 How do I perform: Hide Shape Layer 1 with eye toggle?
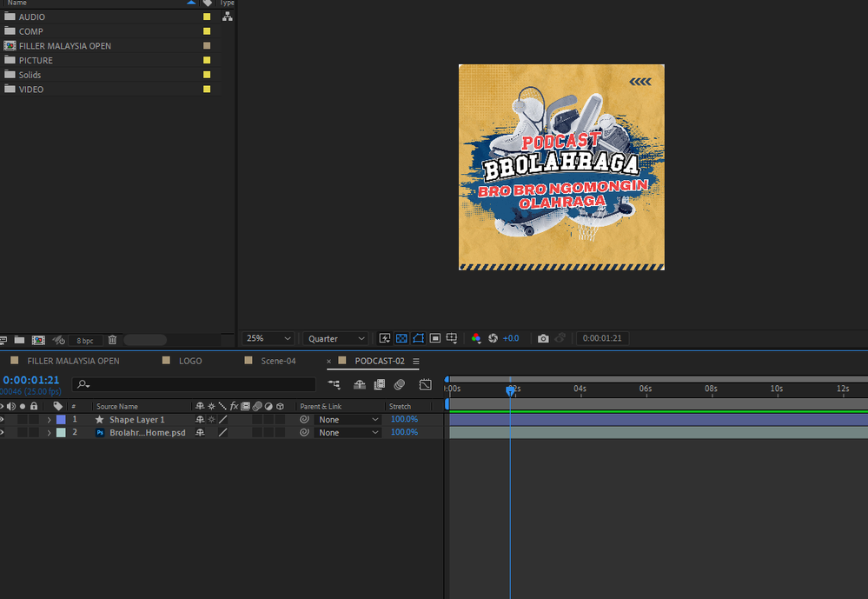coord(2,419)
